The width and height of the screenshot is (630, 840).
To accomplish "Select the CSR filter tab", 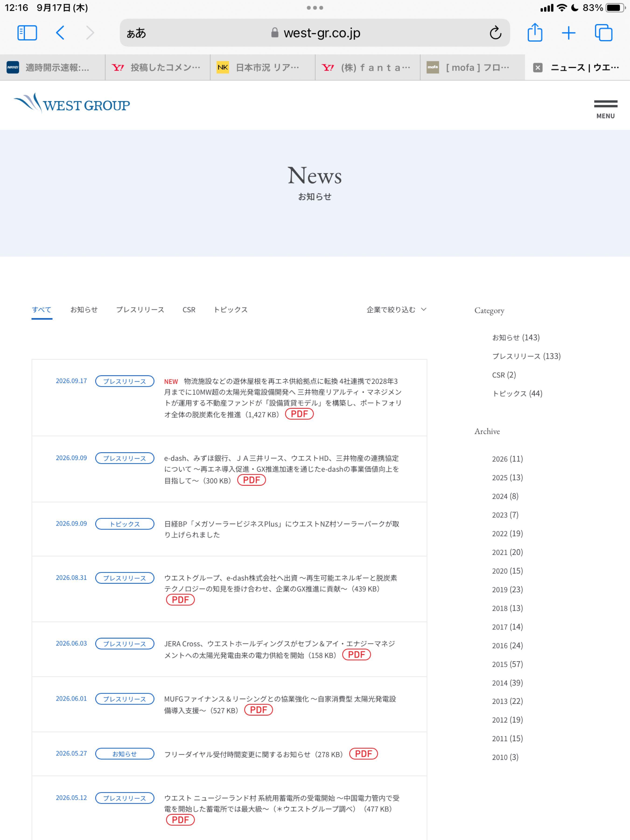I will coord(189,309).
